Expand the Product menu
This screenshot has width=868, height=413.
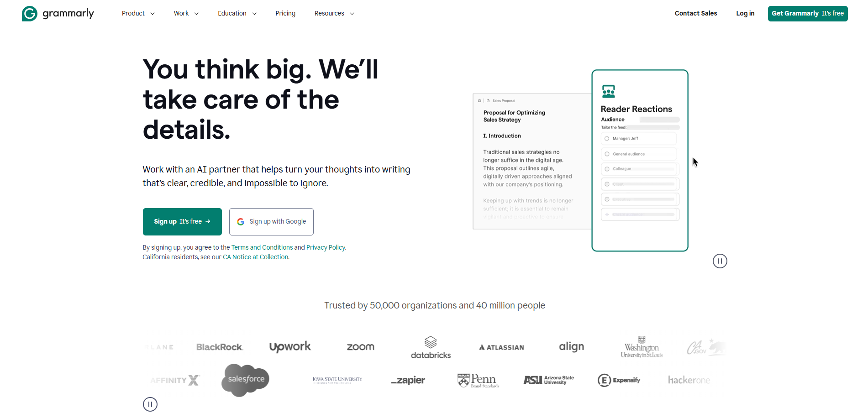pos(138,13)
